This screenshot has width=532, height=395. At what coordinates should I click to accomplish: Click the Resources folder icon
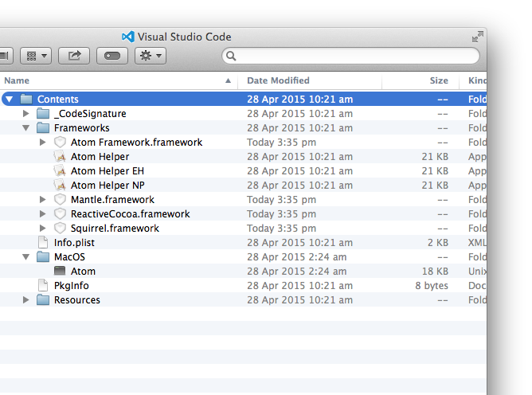43,300
